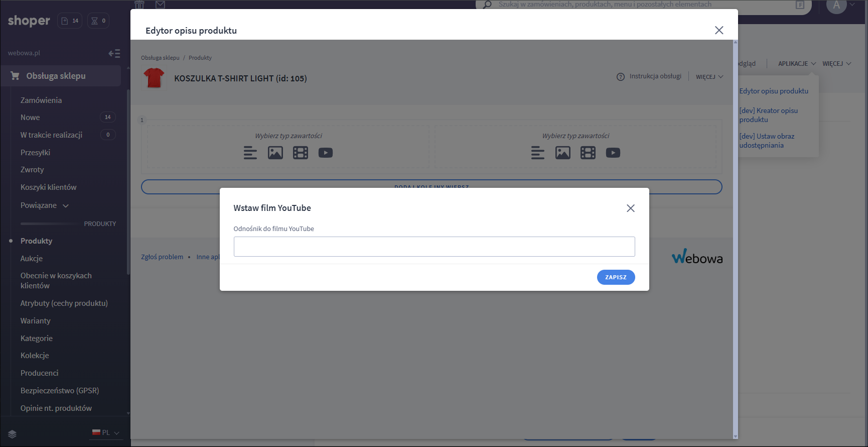Select the image content icon in left column
868x447 pixels.
click(275, 153)
